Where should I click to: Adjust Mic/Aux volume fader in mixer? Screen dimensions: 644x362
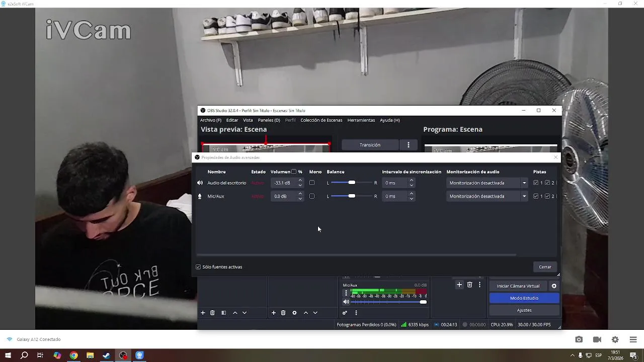point(388,302)
